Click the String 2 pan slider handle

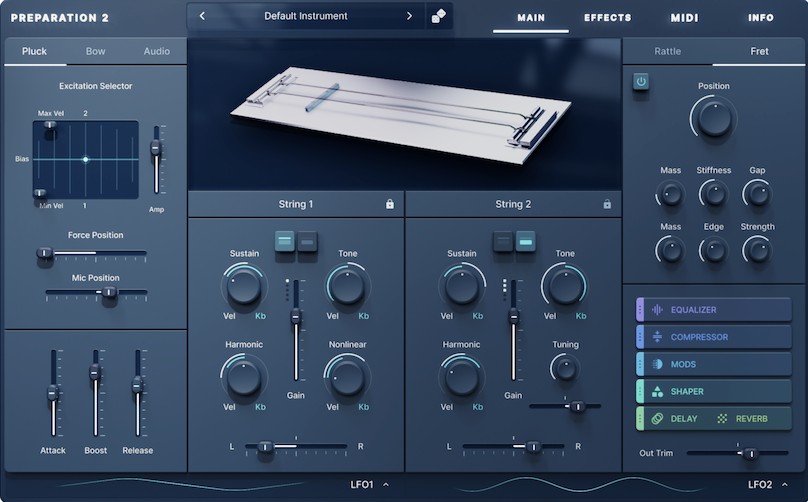tap(533, 447)
